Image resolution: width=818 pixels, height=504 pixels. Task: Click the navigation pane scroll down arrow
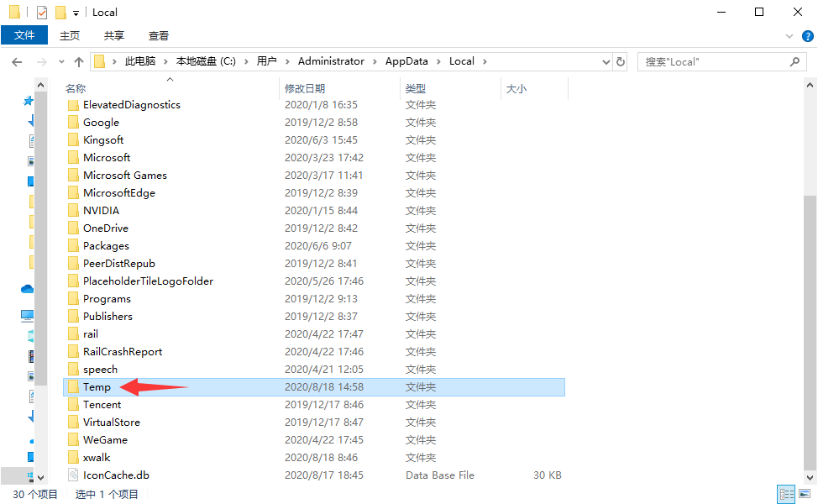[40, 477]
